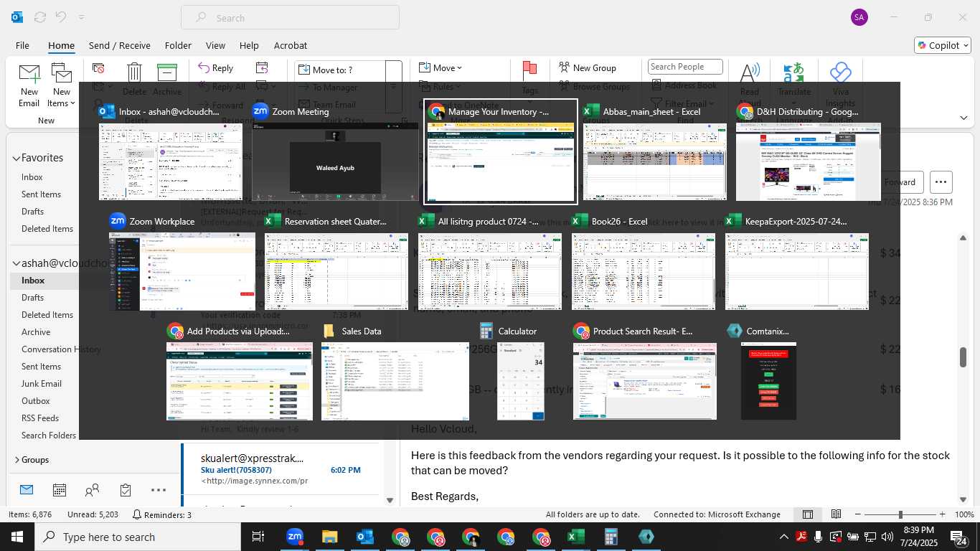Click the Translate icon

point(793,73)
